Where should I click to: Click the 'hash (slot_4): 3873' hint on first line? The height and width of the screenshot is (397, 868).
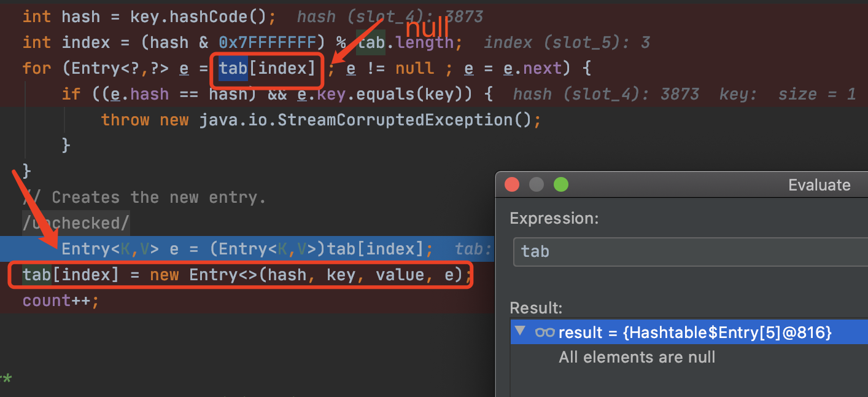click(x=390, y=17)
